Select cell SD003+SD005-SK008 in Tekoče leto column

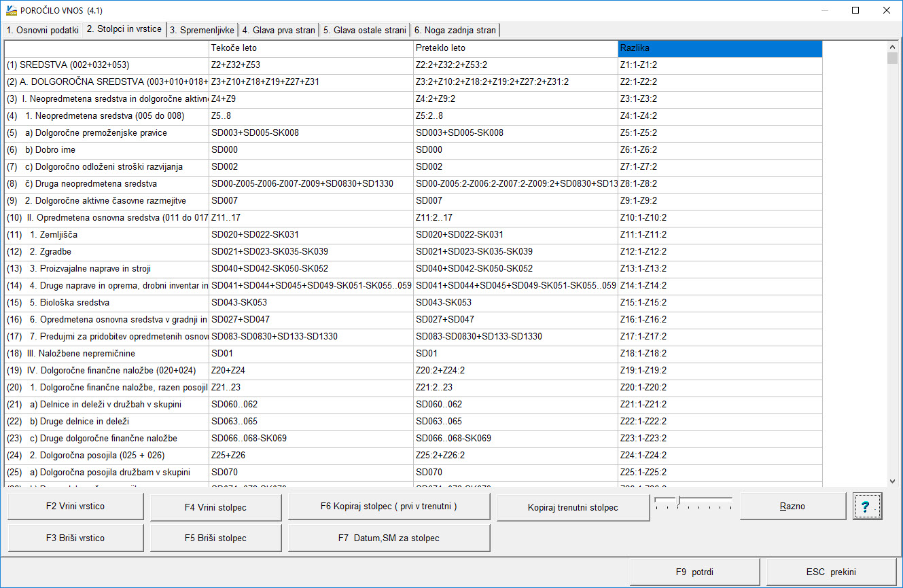(311, 133)
